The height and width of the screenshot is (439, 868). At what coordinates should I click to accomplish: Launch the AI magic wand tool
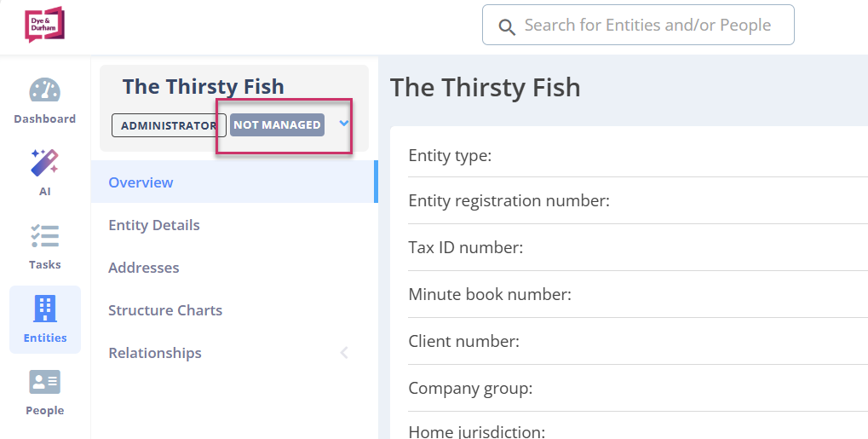click(45, 163)
